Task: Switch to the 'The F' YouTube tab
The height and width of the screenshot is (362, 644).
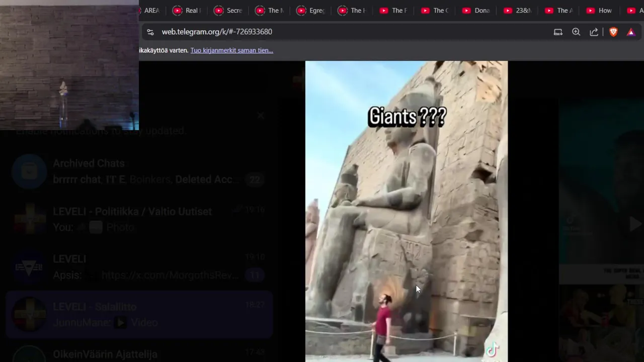Action: 393,10
